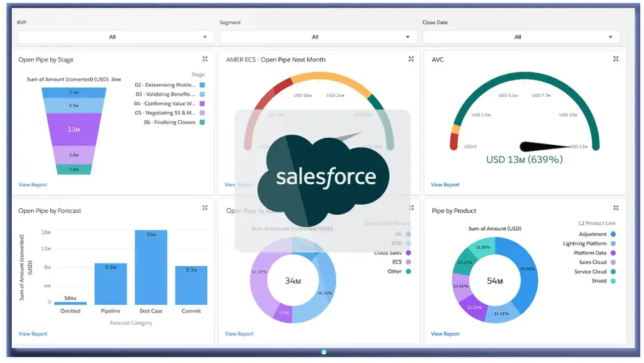
Task: Select the 13M purple funnel segment
Action: (x=74, y=129)
